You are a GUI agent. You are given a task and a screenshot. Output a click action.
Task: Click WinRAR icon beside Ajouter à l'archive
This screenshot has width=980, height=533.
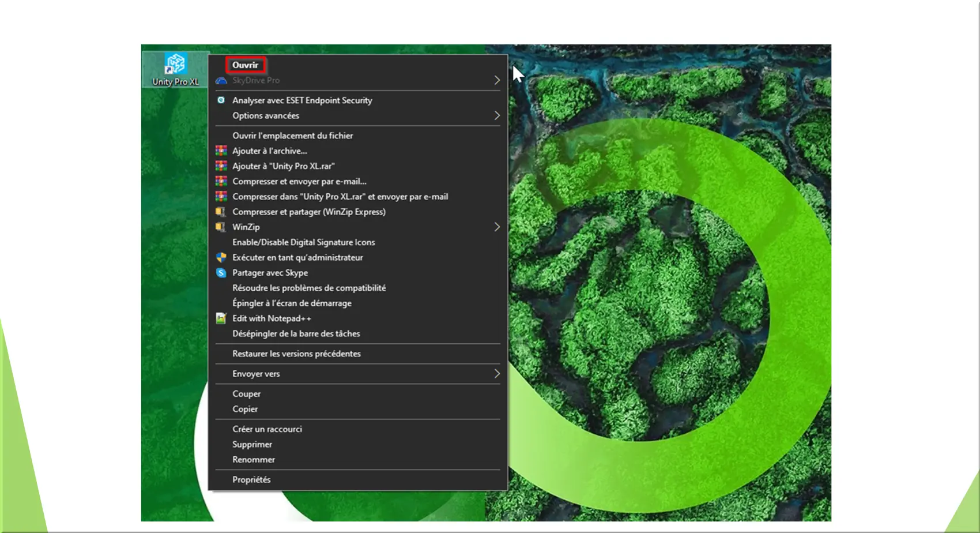click(x=221, y=151)
